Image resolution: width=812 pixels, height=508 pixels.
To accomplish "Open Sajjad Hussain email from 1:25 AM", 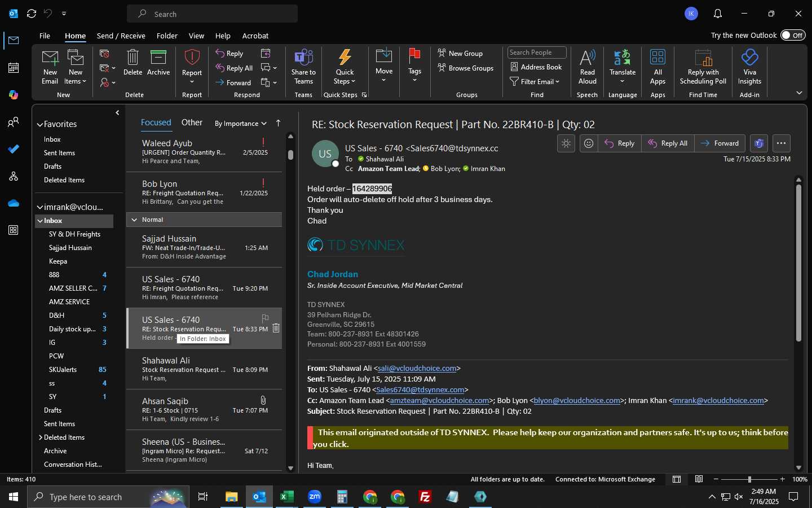I will pyautogui.click(x=204, y=247).
